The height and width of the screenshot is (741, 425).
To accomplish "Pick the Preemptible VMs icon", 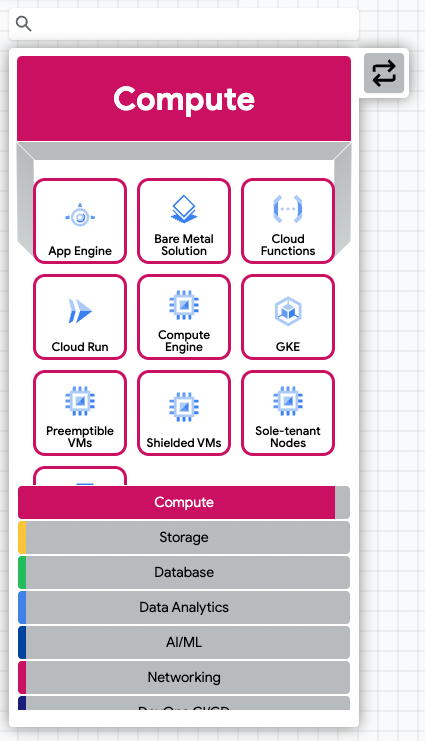I will coord(80,413).
